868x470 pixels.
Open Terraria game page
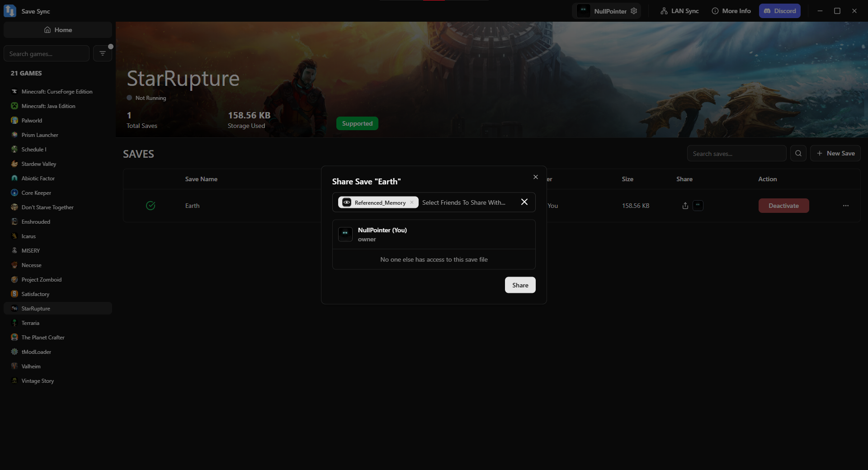(x=58, y=323)
